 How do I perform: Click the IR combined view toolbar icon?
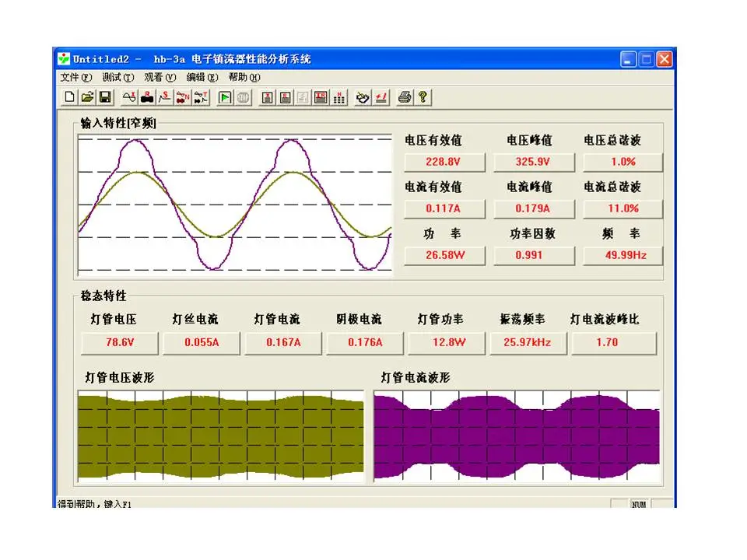point(321,97)
